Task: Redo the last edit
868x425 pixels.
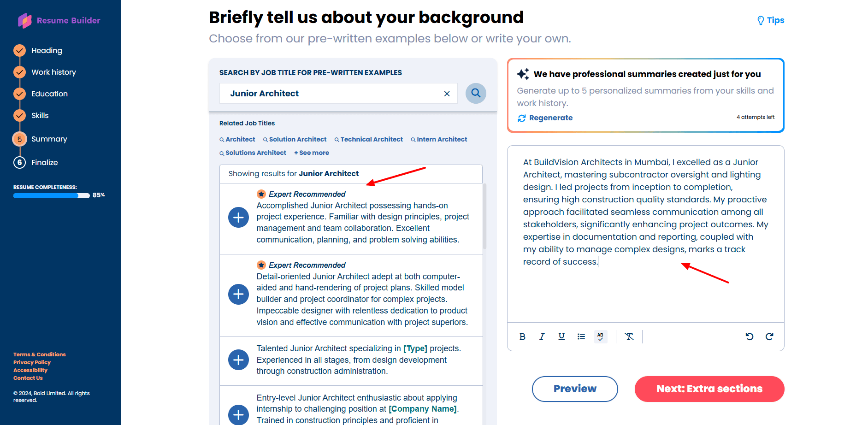Action: tap(769, 336)
